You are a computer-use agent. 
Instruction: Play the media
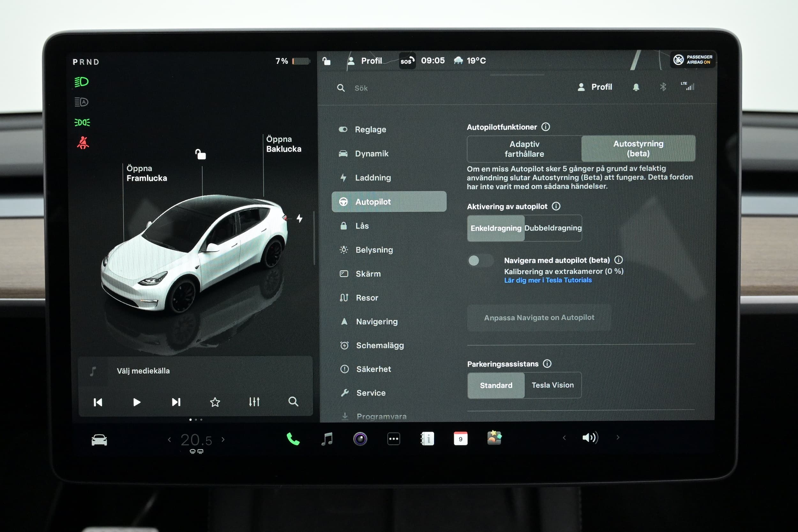[x=137, y=402]
